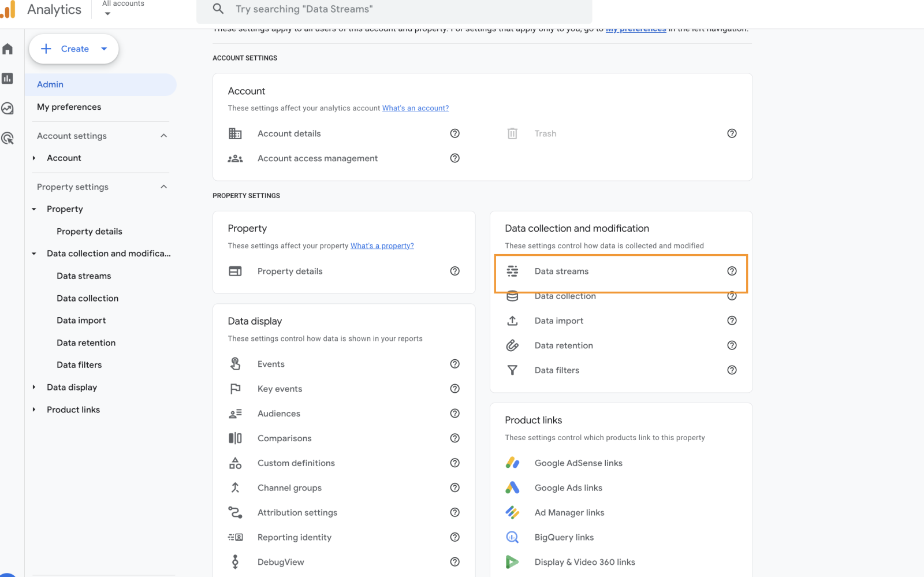Click the Account details building icon
Image resolution: width=924 pixels, height=577 pixels.
coord(235,133)
